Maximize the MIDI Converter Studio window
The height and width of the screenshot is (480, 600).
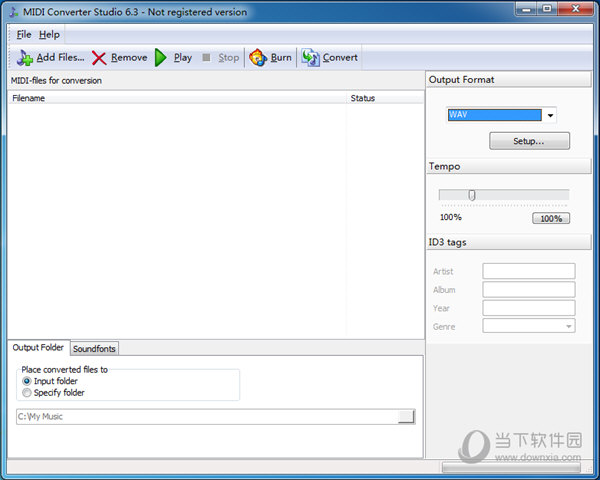[x=547, y=9]
